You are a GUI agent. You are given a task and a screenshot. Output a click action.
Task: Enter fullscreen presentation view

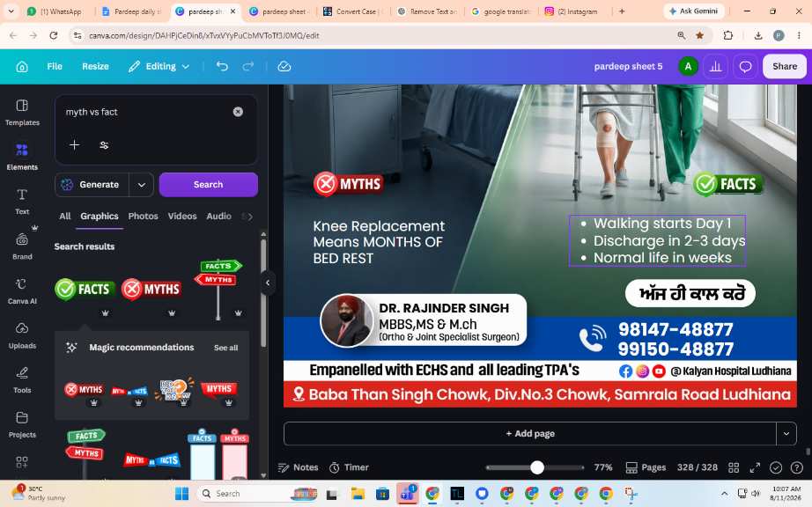coord(755,467)
